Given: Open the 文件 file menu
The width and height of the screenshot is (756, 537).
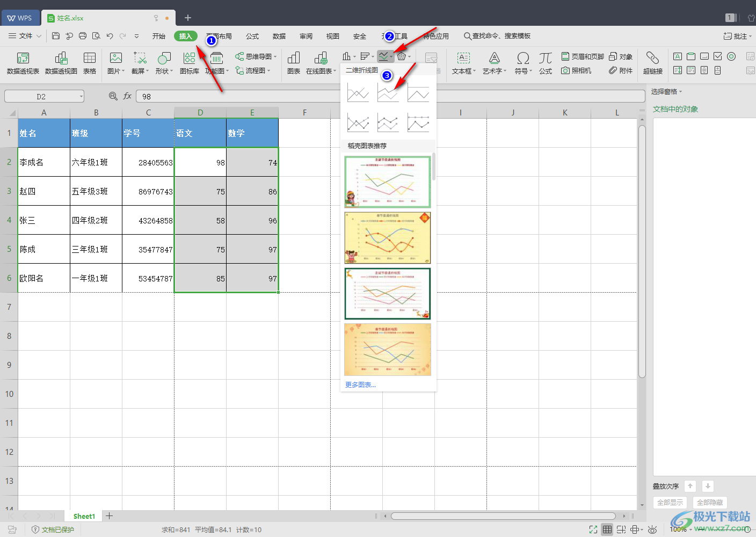Looking at the screenshot, I should point(25,36).
